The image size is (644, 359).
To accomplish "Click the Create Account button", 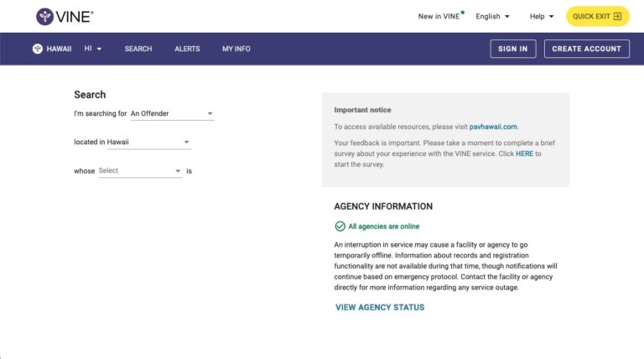I will (586, 49).
